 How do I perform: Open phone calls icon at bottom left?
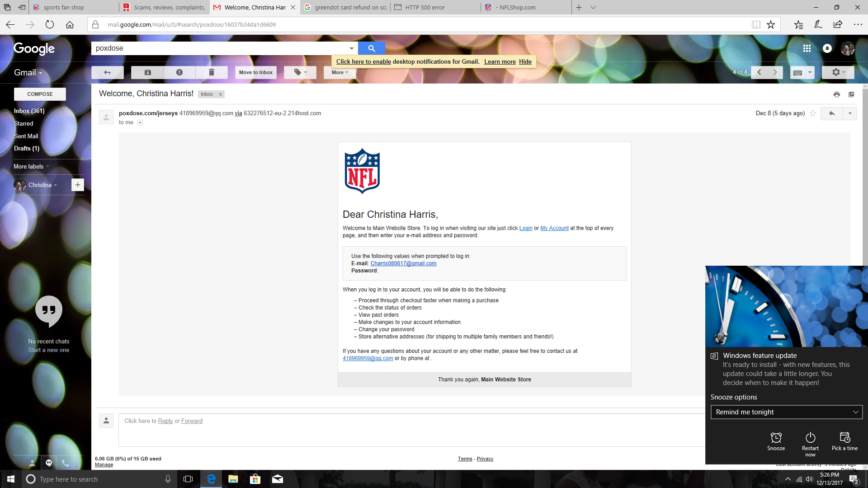pyautogui.click(x=66, y=463)
